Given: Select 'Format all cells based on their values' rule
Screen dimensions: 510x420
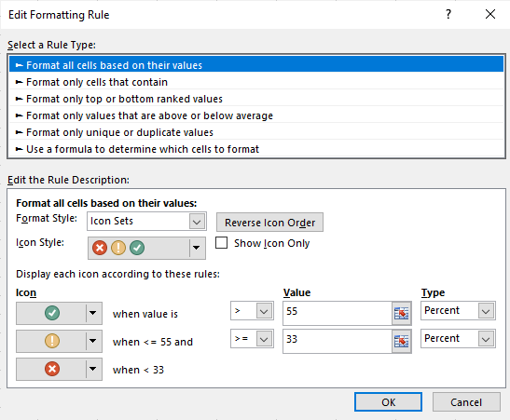Looking at the screenshot, I should coord(256,65).
